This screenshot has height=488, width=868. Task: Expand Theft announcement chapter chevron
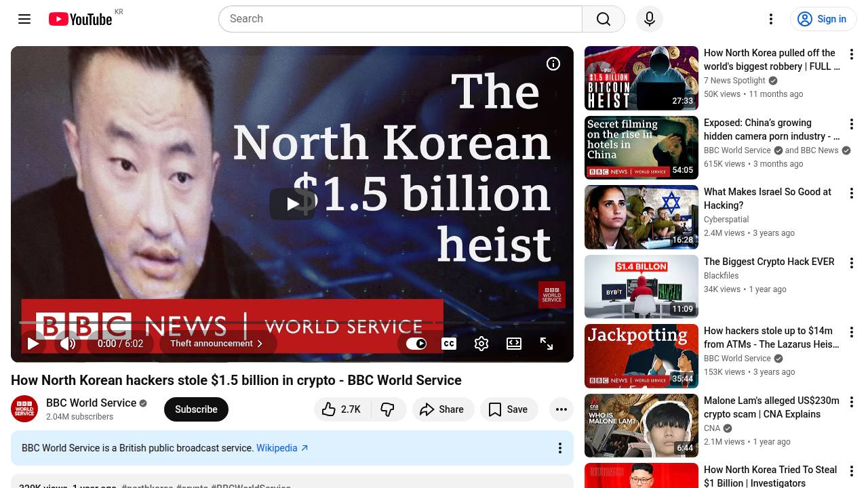(260, 344)
